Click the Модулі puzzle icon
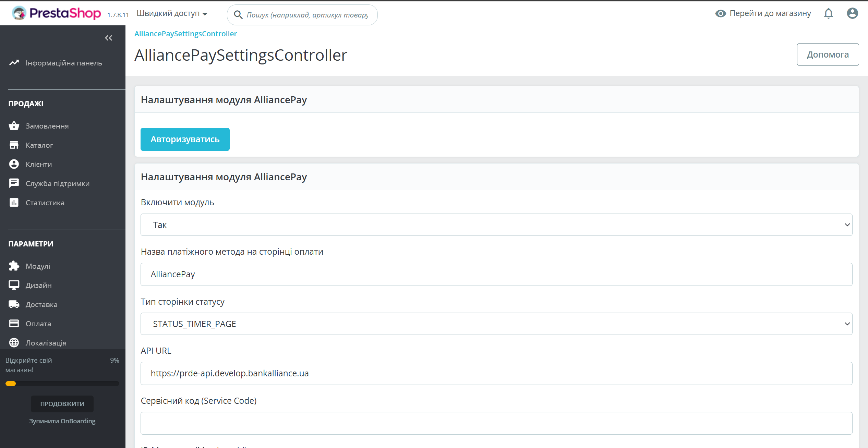The image size is (868, 448). (14, 266)
